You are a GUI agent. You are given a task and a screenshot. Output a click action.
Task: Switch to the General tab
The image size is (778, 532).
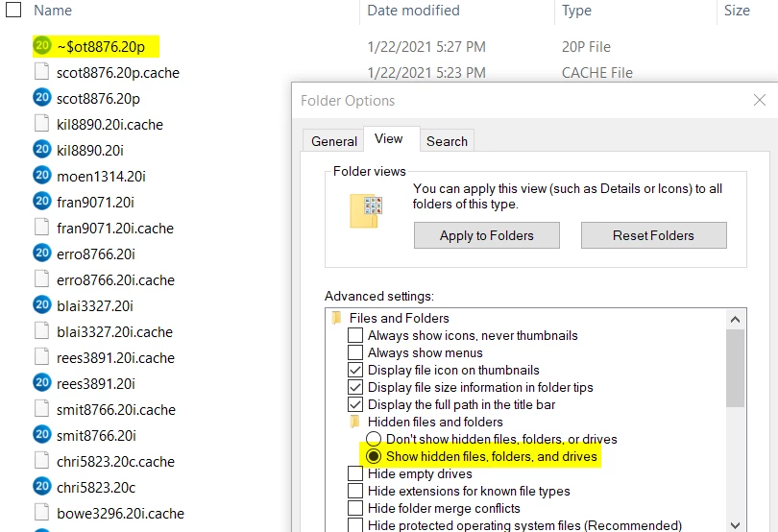coord(334,141)
